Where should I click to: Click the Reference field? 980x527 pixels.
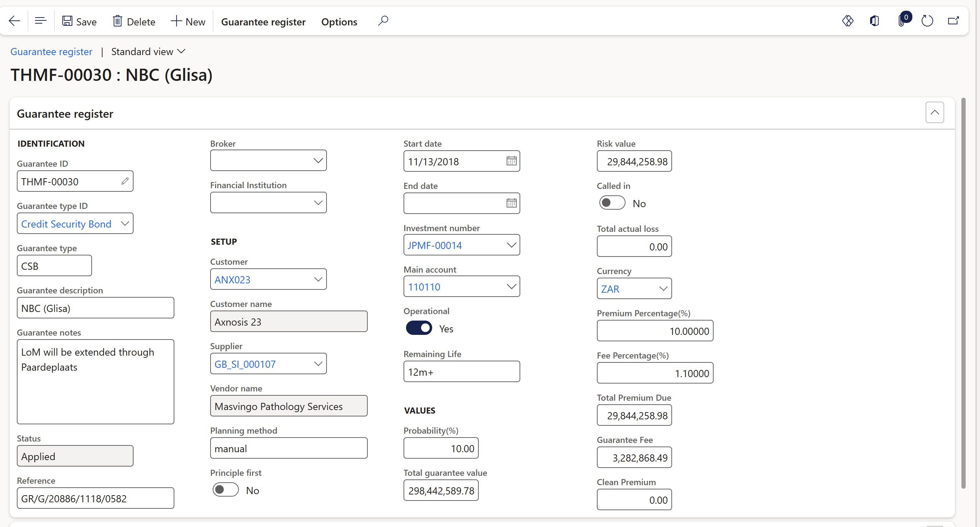[96, 498]
